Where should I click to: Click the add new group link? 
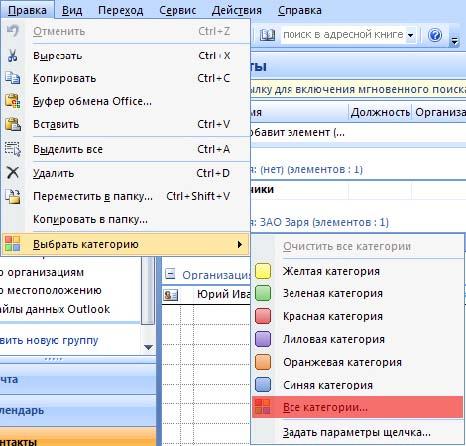coord(49,340)
